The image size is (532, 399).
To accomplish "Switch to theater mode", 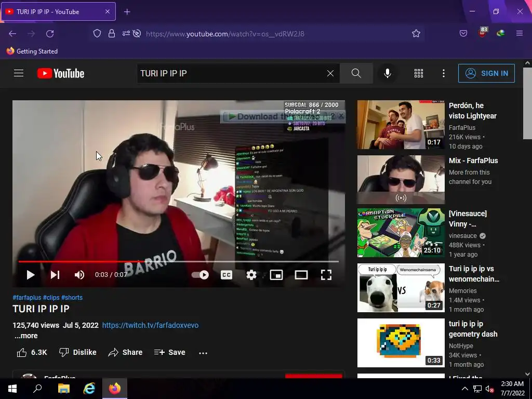I will click(x=301, y=275).
